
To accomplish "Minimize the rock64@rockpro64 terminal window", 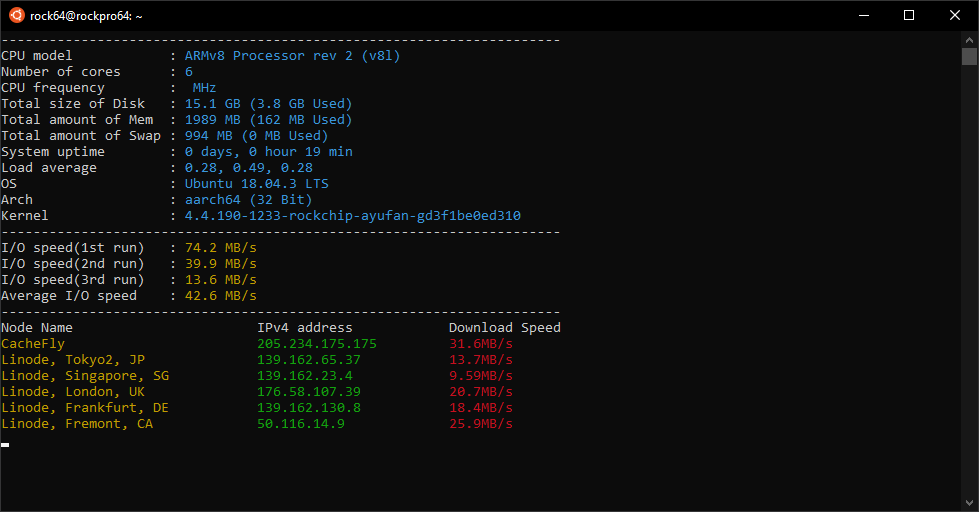I will coord(862,15).
